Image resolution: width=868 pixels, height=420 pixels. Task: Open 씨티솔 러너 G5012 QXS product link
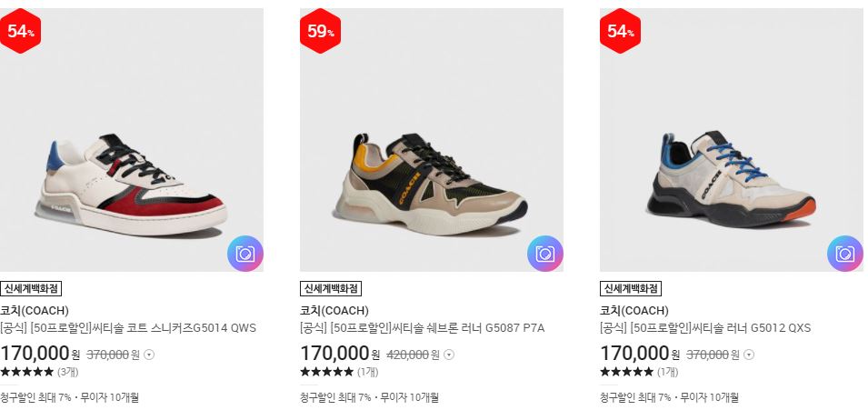705,328
